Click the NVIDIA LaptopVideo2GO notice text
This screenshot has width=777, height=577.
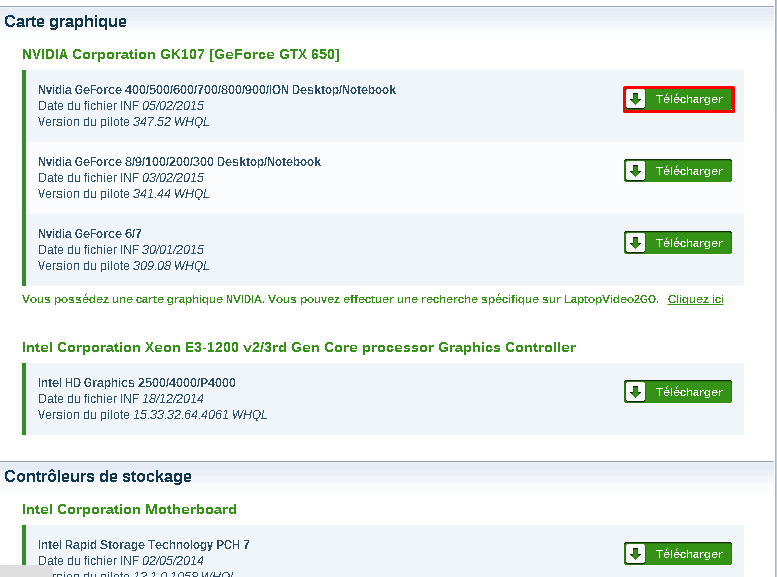[340, 299]
